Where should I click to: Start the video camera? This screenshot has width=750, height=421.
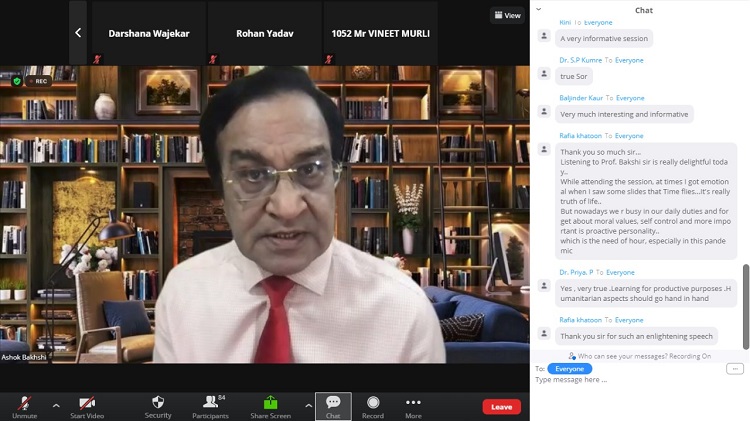pyautogui.click(x=87, y=405)
